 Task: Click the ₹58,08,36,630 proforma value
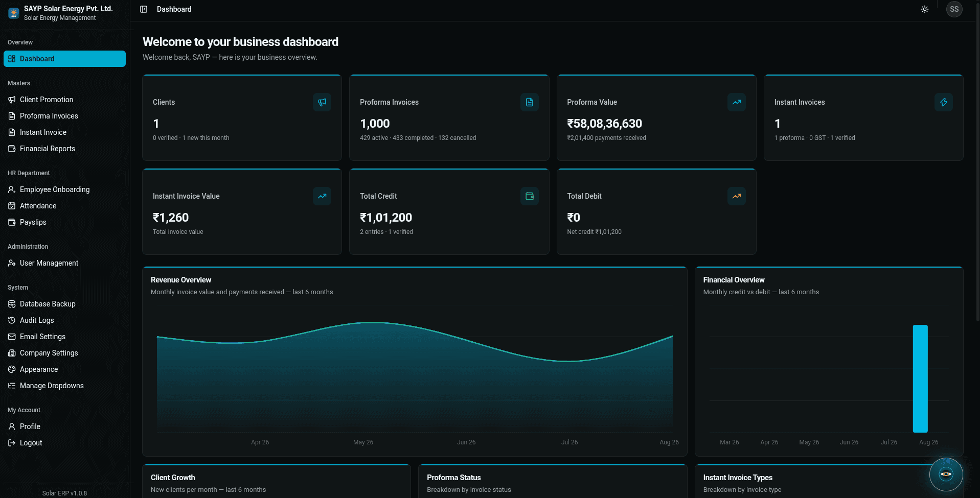tap(604, 124)
